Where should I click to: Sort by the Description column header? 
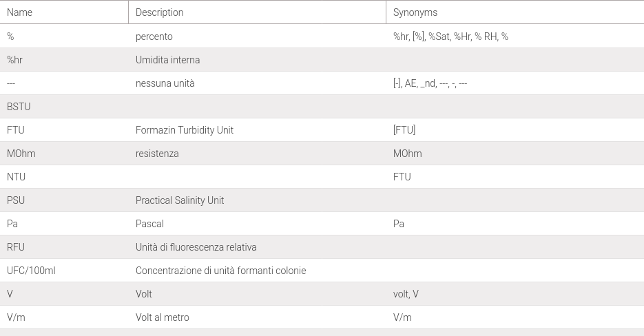click(x=159, y=12)
